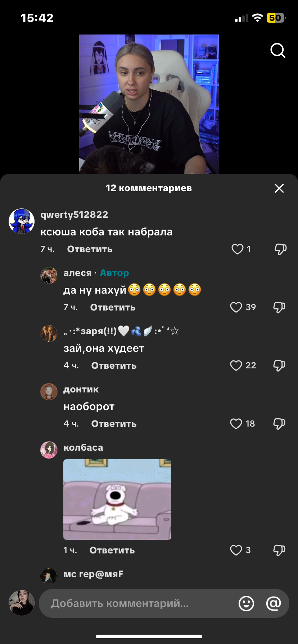Dislike колбаса's GIF comment
The width and height of the screenshot is (298, 644).
[x=279, y=550]
